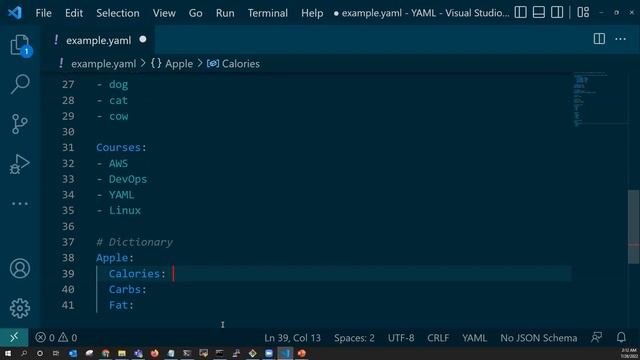
Task: Open the Windows Start button
Action: click(x=8, y=353)
